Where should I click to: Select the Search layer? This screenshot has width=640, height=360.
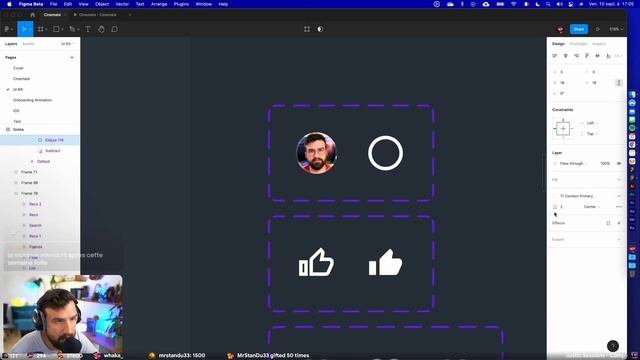click(x=35, y=225)
